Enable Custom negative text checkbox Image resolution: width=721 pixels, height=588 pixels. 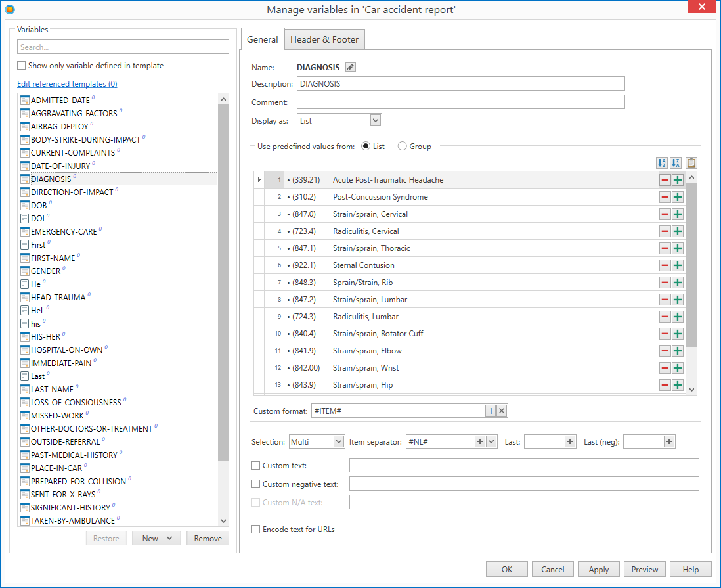point(255,484)
